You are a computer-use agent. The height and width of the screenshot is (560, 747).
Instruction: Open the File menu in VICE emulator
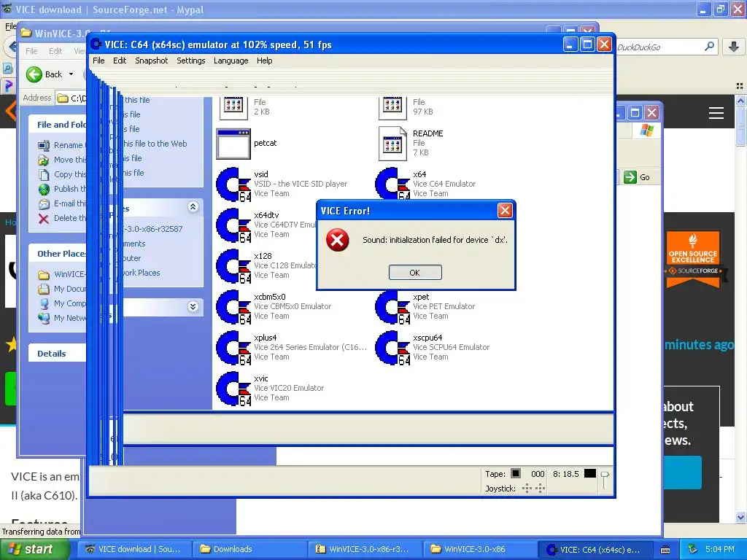98,61
